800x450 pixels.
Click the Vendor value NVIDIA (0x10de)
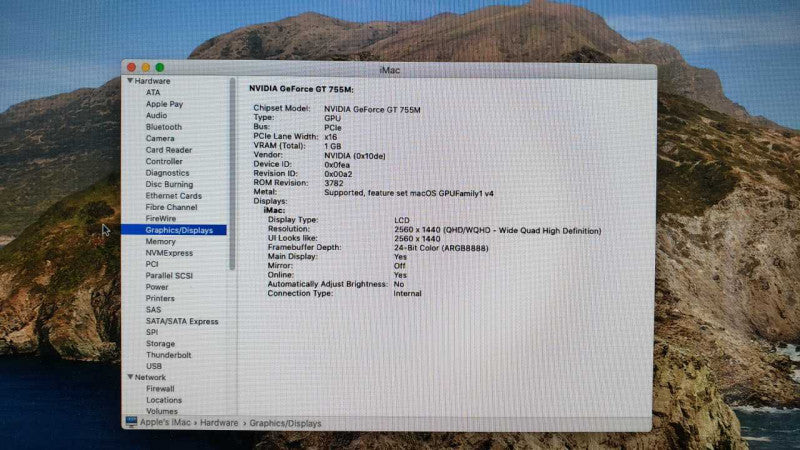pyautogui.click(x=355, y=156)
